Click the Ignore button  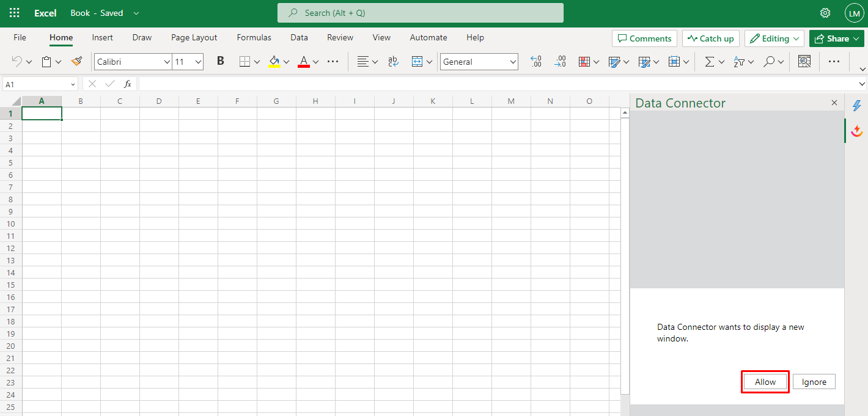pos(814,382)
